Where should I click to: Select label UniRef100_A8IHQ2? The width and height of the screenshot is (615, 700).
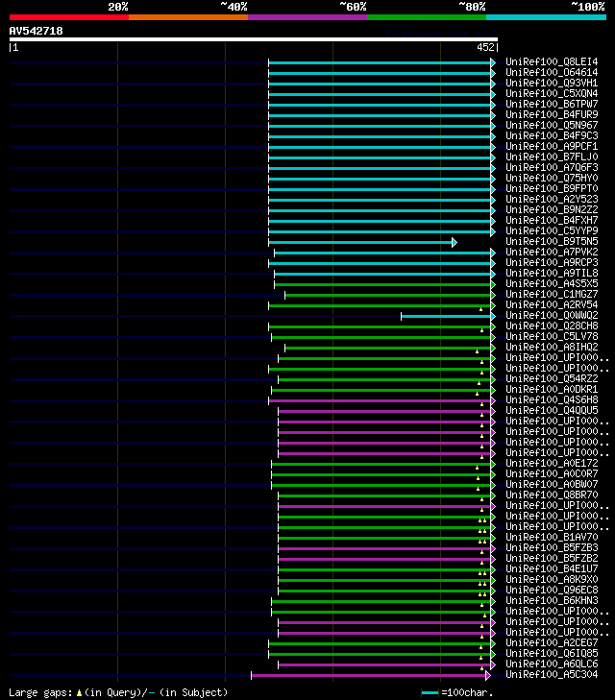[x=552, y=347]
